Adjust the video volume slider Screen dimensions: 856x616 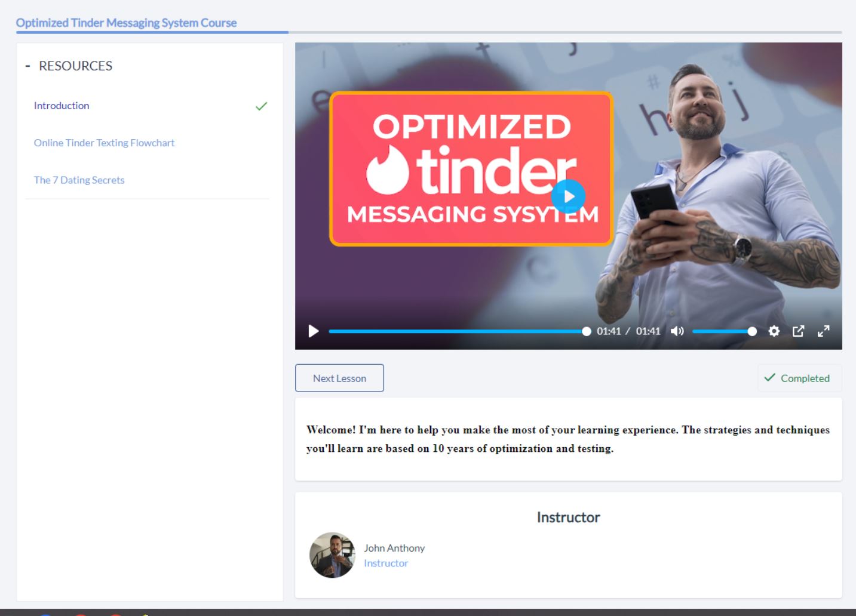724,331
